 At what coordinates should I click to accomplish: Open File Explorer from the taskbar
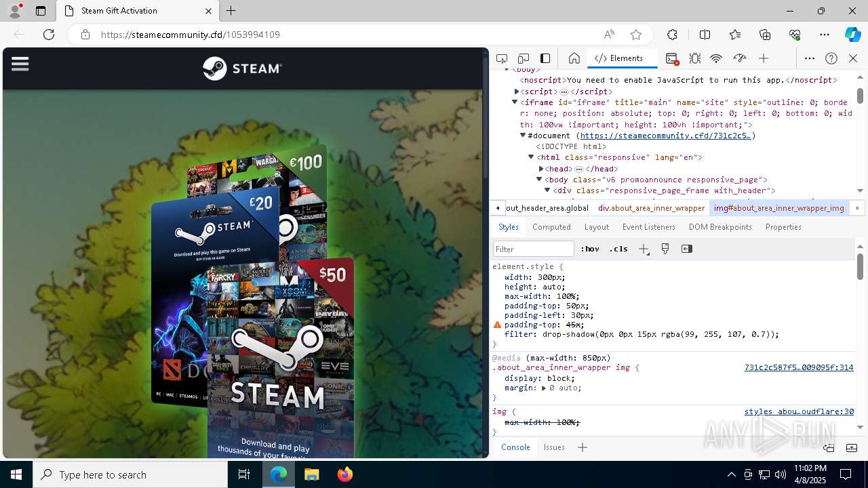[311, 474]
